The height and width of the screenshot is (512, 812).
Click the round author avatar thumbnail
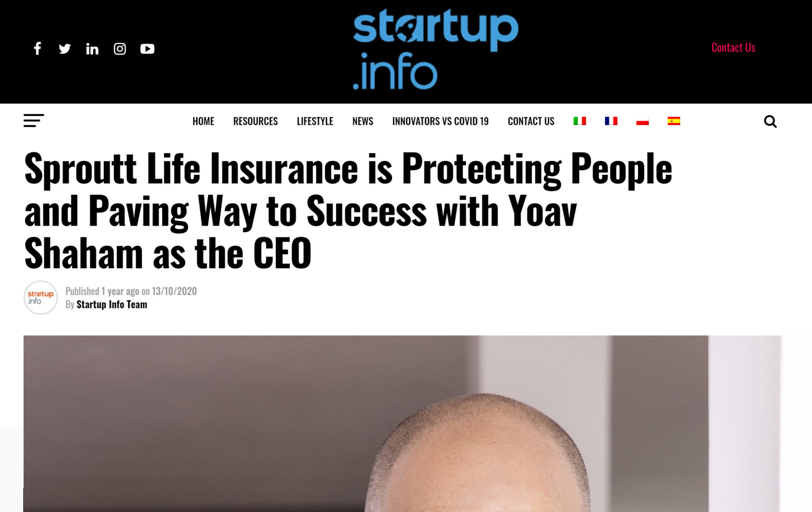(41, 297)
